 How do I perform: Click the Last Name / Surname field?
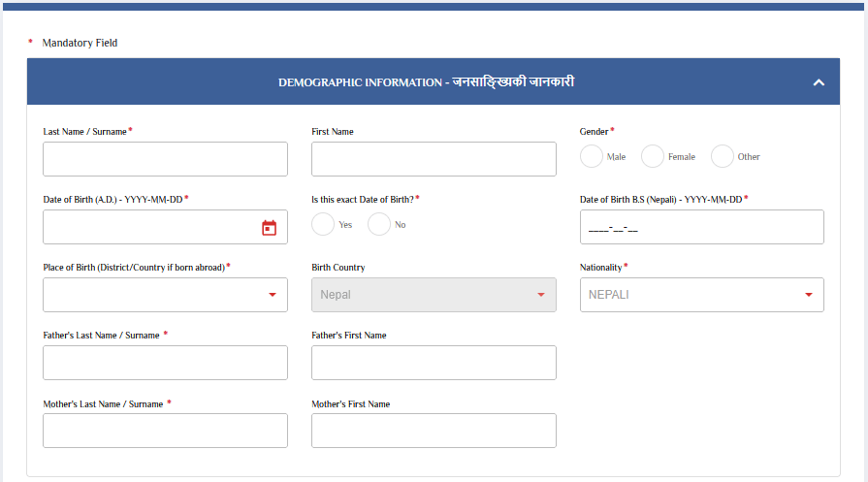tap(165, 159)
